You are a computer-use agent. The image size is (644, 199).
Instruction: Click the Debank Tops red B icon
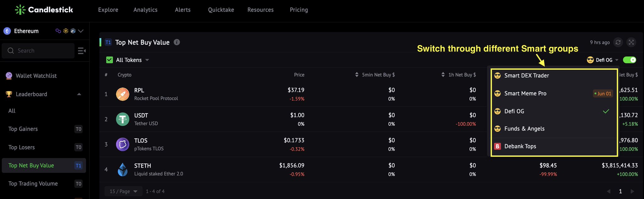click(x=497, y=146)
